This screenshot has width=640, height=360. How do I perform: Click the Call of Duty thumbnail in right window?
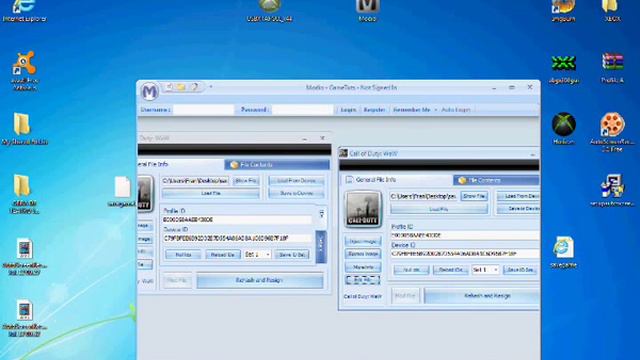pyautogui.click(x=363, y=209)
